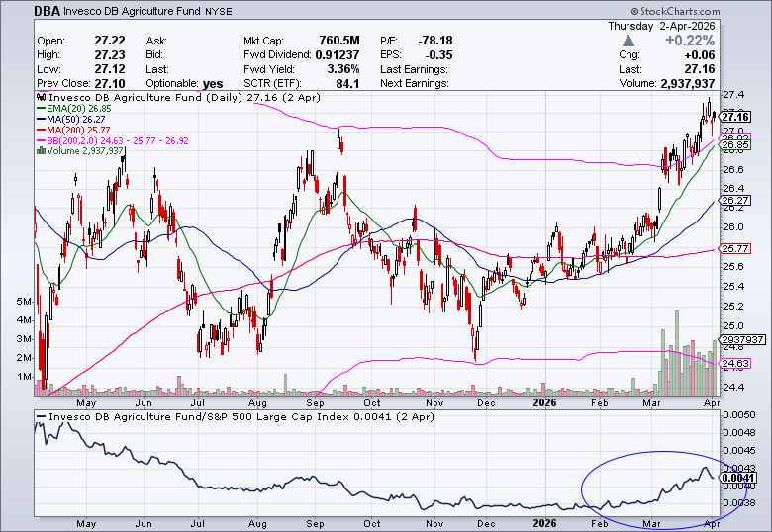Screen dimensions: 772x532
Task: Click the Volume legend bar icon
Action: (42, 150)
